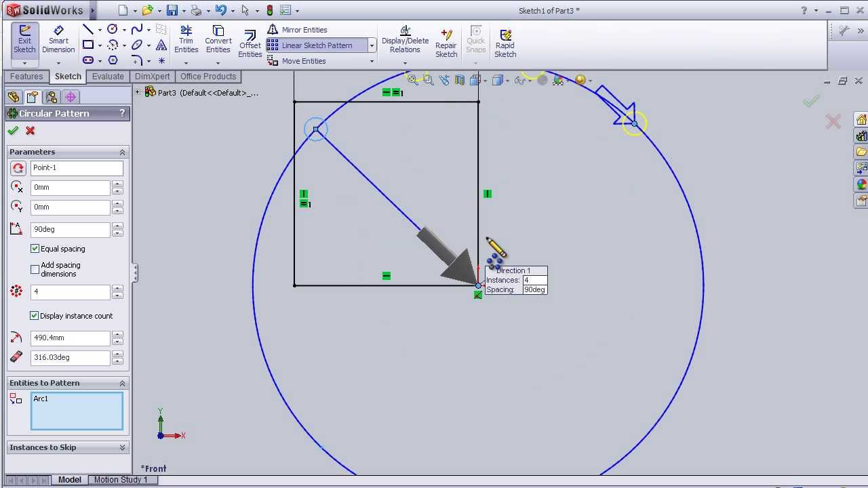This screenshot has height=488, width=868.
Task: Activate the Rapid Sketch tool
Action: point(505,43)
